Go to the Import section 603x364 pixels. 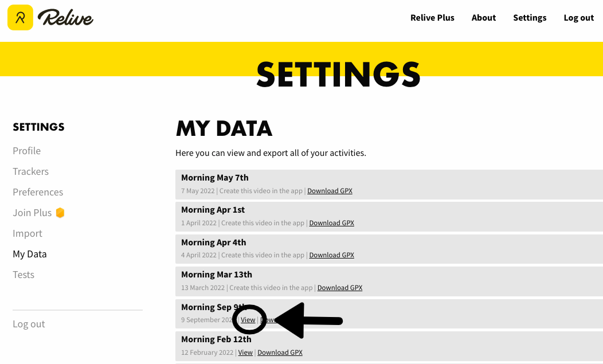(x=28, y=233)
